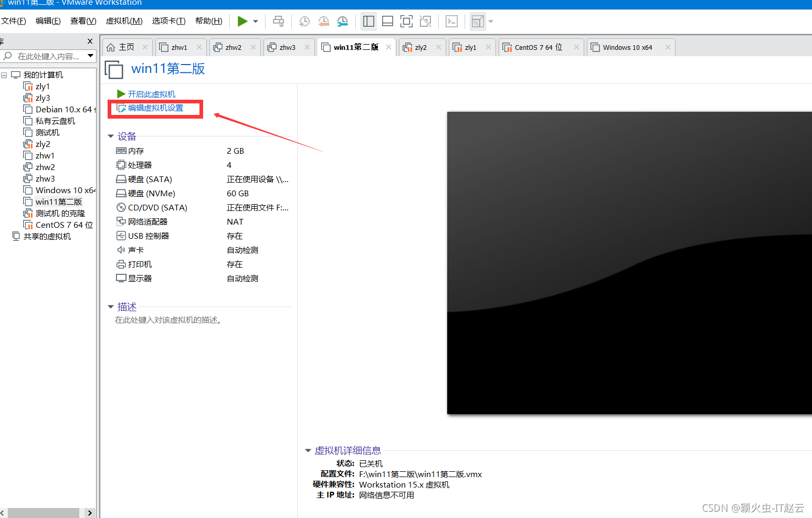Click the stretch guest display icon
Viewport: 812px width, 518px height.
coord(478,22)
